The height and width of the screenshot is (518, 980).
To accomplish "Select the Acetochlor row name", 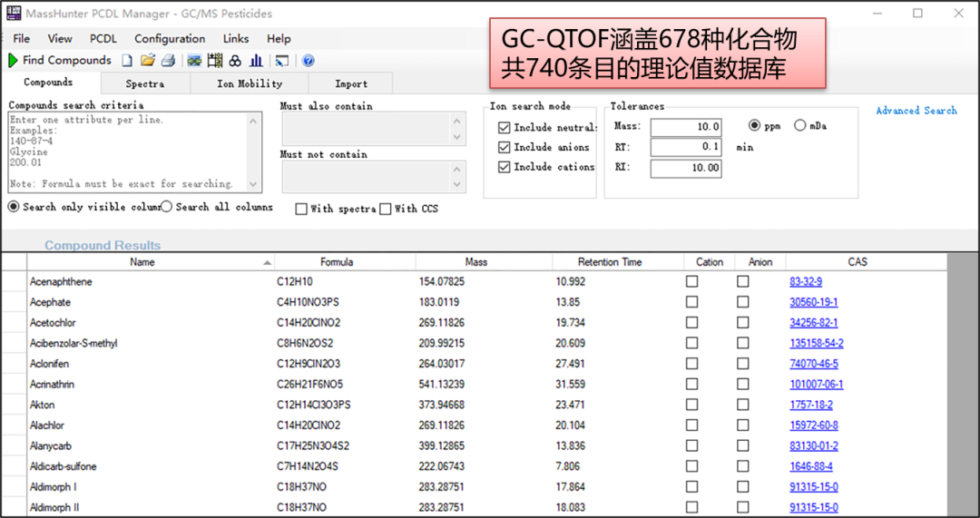I will [53, 323].
